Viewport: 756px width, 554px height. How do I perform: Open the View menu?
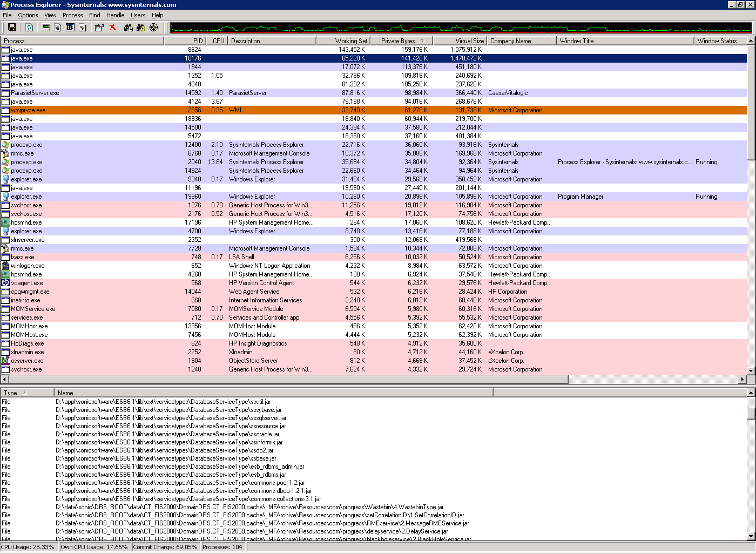click(x=50, y=15)
